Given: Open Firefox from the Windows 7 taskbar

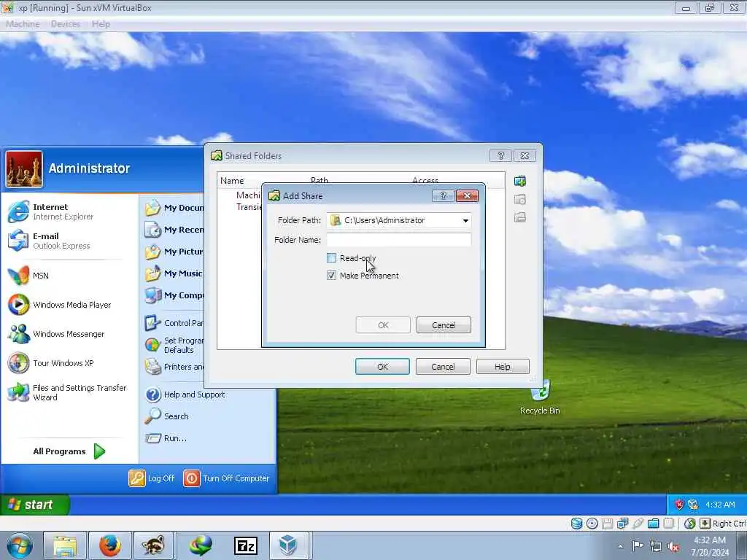Looking at the screenshot, I should tap(110, 545).
